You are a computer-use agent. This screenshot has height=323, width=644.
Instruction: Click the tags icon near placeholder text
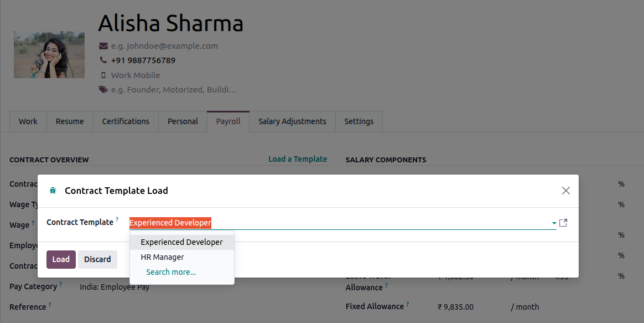[103, 89]
